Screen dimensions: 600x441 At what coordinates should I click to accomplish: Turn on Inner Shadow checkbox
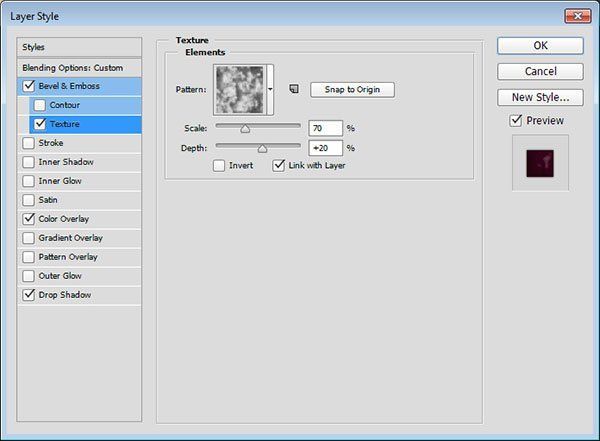pyautogui.click(x=28, y=162)
